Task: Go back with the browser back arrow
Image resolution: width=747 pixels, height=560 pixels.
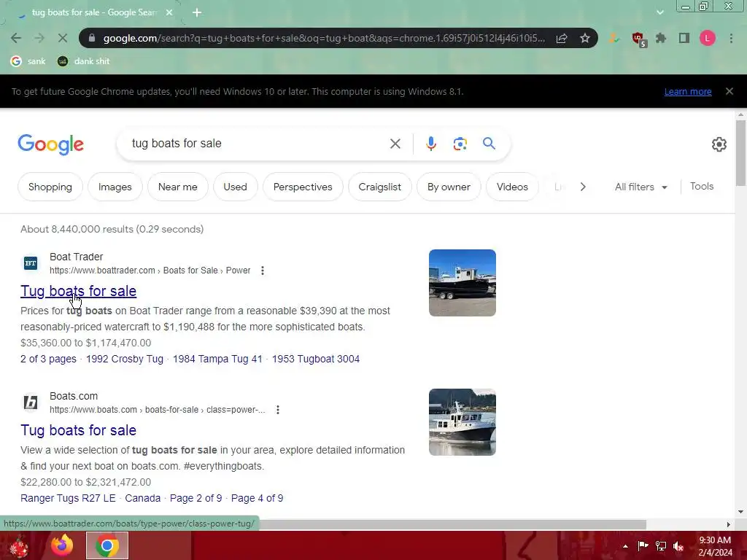Action: point(16,38)
